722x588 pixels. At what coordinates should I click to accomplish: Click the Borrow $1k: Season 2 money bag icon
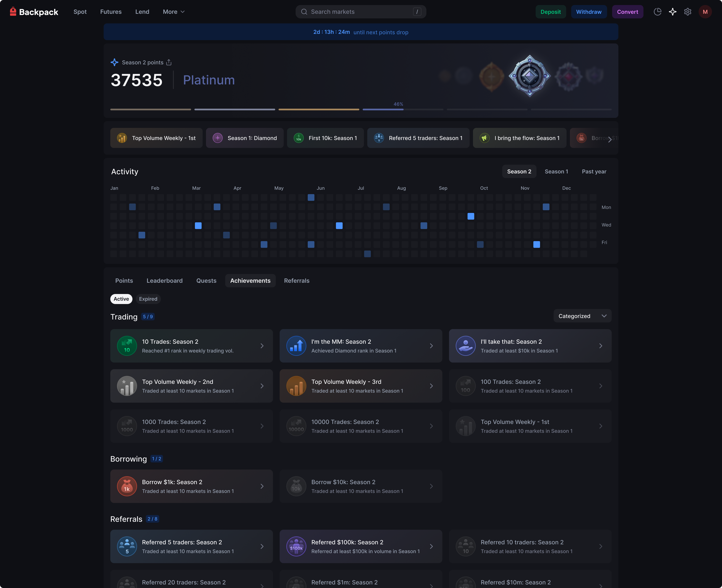click(127, 486)
